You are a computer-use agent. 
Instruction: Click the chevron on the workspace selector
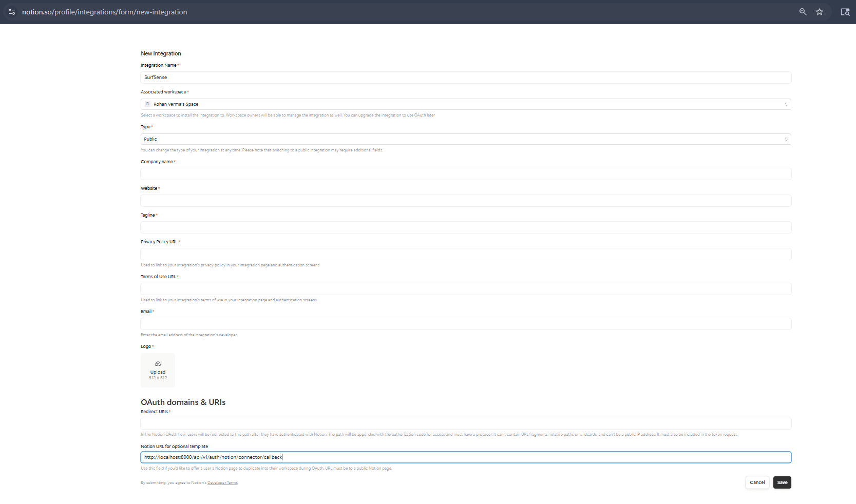point(785,104)
